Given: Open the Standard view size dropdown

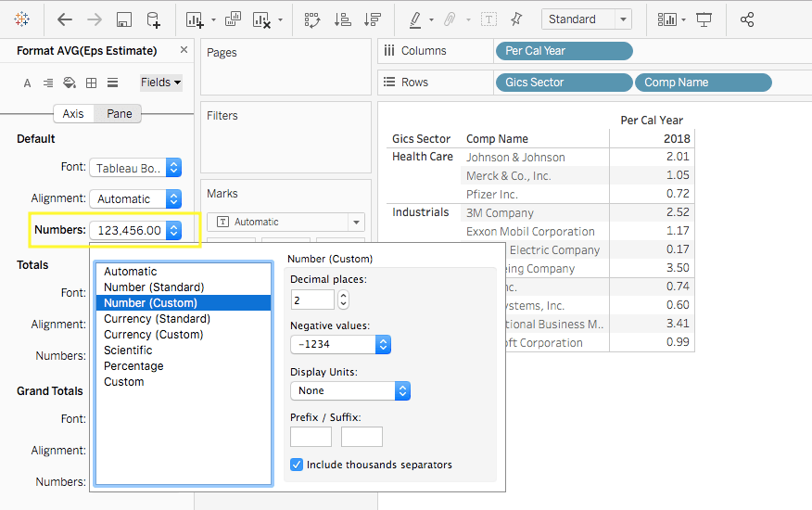Looking at the screenshot, I should pyautogui.click(x=586, y=19).
